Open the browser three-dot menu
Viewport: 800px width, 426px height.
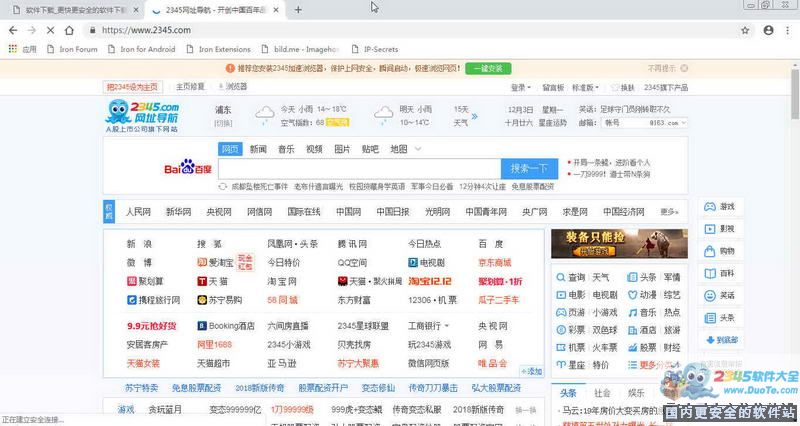788,31
